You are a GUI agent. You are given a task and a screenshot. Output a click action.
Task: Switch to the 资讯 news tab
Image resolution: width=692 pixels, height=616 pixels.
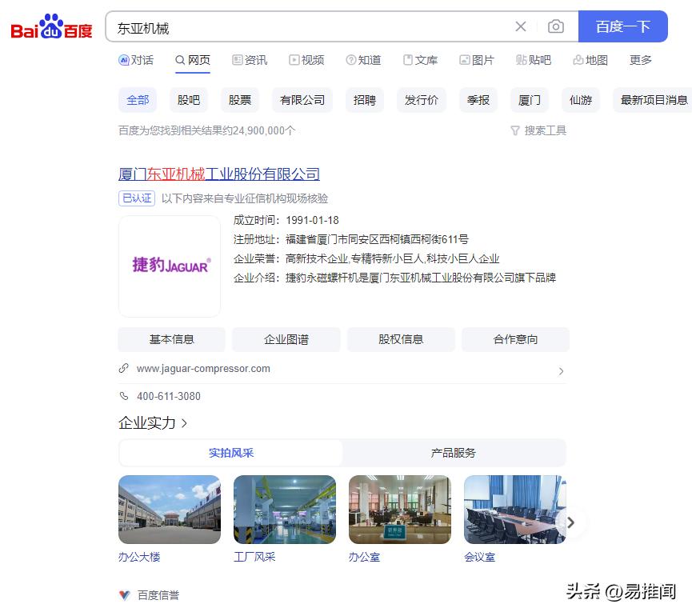250,60
